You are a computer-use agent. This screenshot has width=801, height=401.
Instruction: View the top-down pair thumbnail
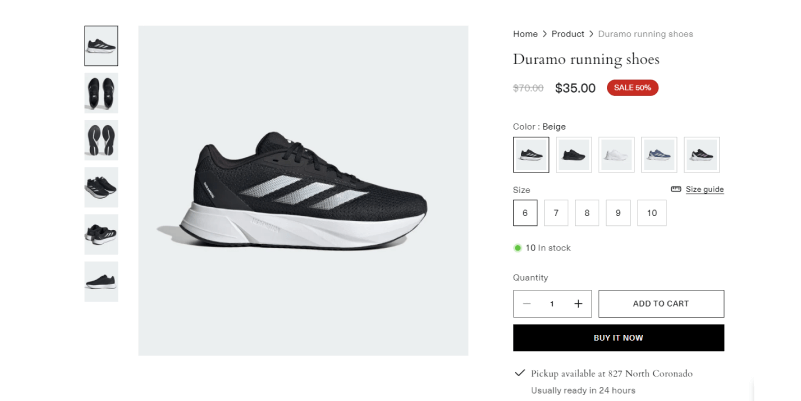click(x=101, y=93)
